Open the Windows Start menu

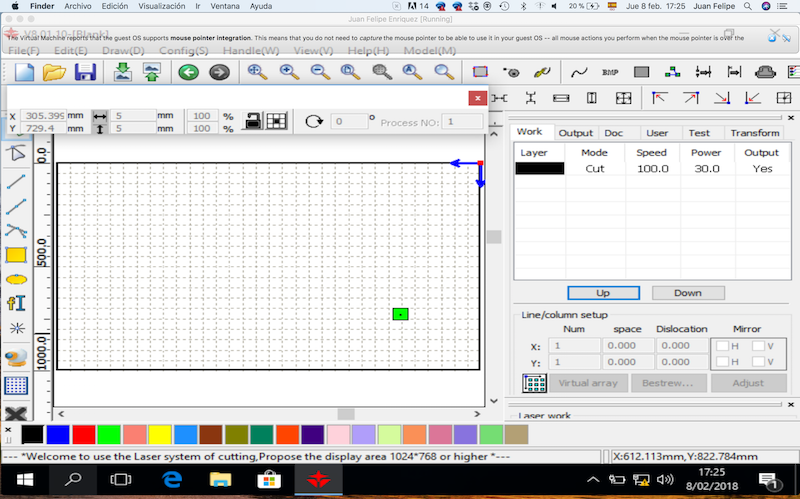(24, 480)
